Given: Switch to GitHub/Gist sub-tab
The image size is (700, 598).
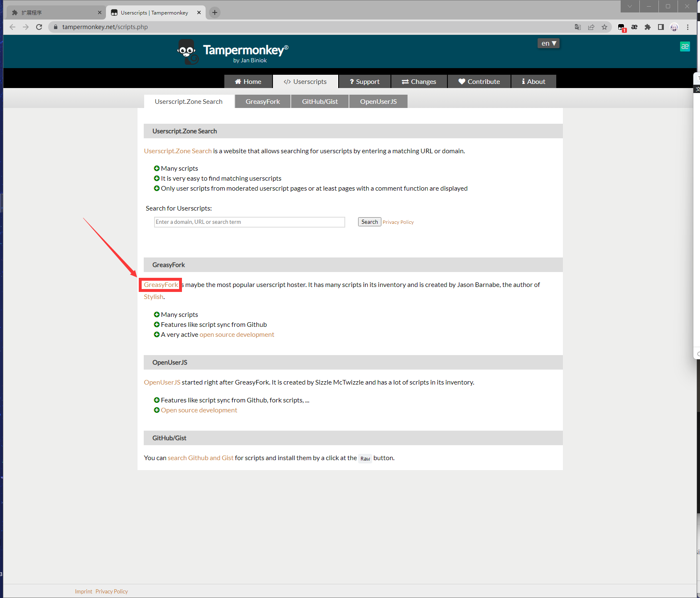Looking at the screenshot, I should (320, 101).
